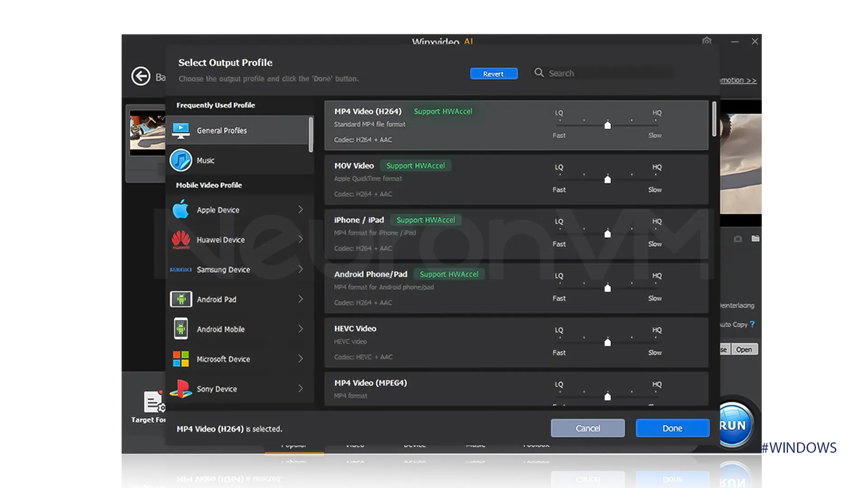Click the category sidebar scrollbar
The image size is (868, 488).
click(311, 135)
